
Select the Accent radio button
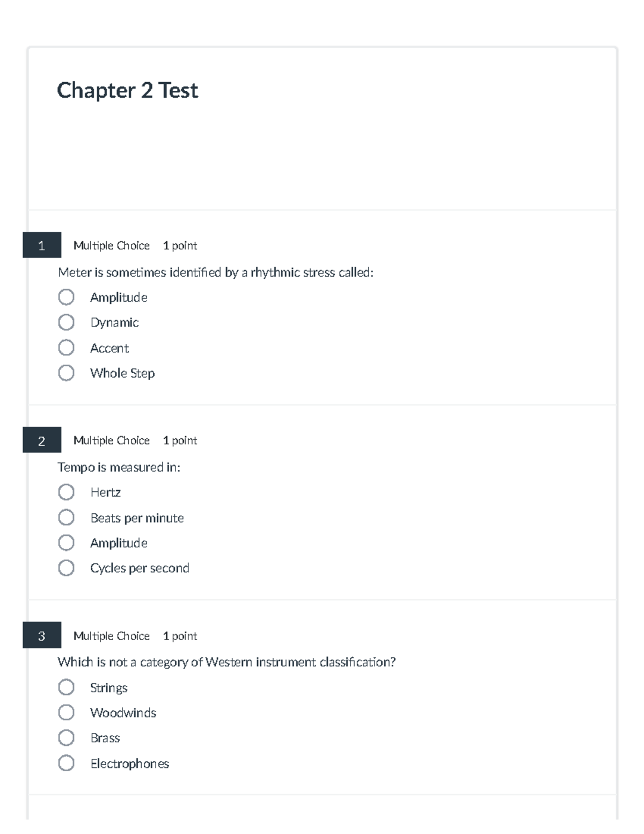66,347
